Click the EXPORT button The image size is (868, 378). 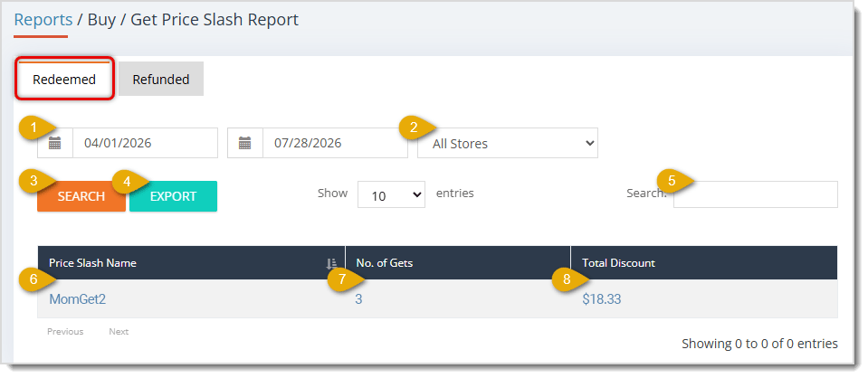[x=173, y=196]
